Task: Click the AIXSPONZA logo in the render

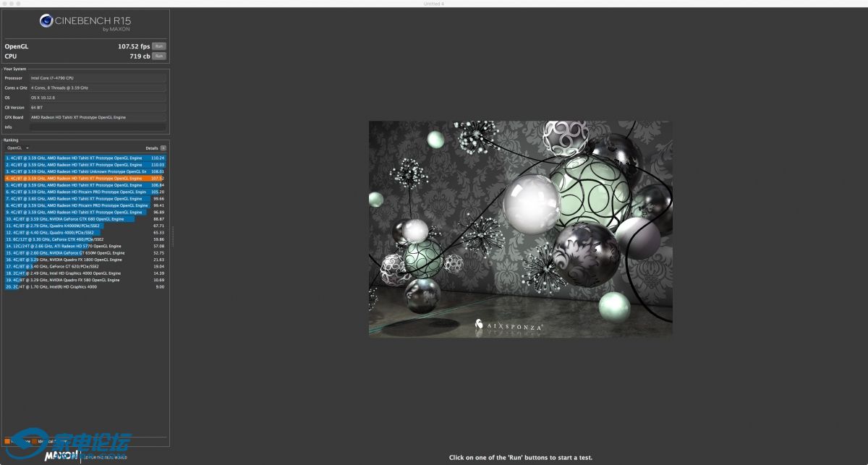Action: (x=509, y=326)
